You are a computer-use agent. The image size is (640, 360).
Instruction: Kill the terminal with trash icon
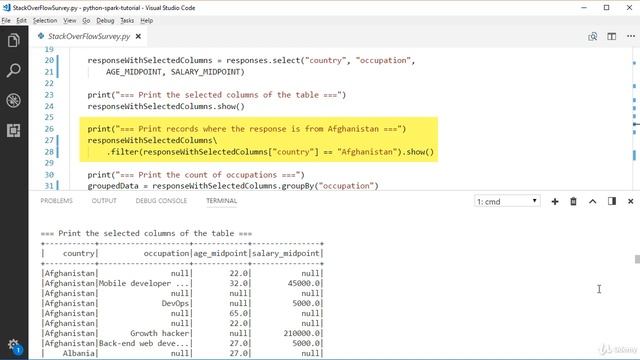tap(573, 201)
